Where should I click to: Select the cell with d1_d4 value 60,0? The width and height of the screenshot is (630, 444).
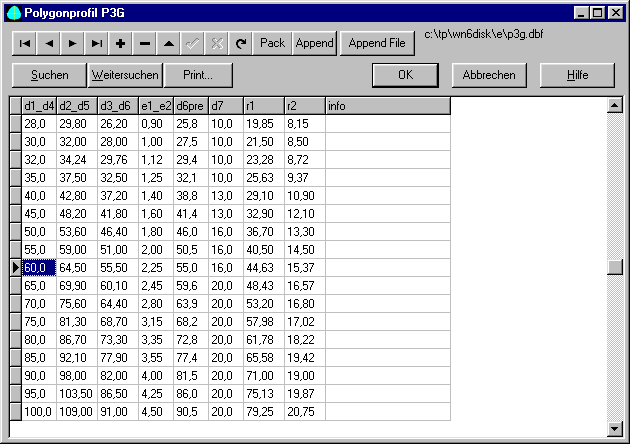(38, 268)
